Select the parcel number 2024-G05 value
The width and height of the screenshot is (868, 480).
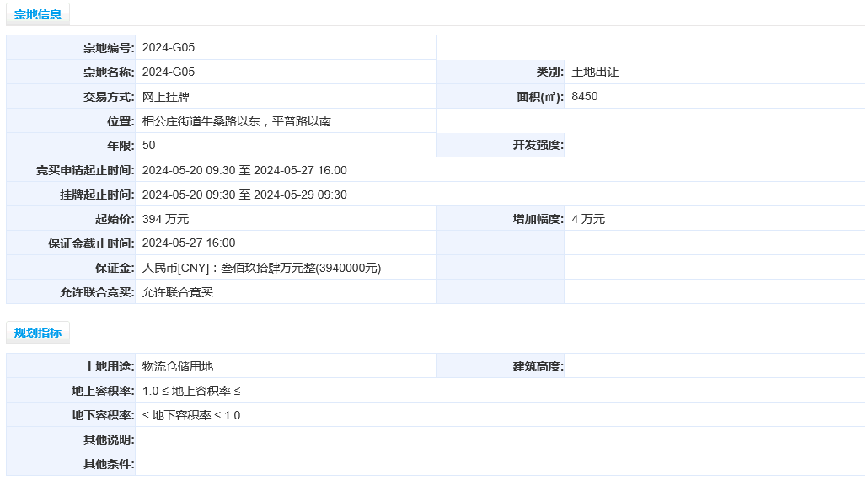(169, 47)
